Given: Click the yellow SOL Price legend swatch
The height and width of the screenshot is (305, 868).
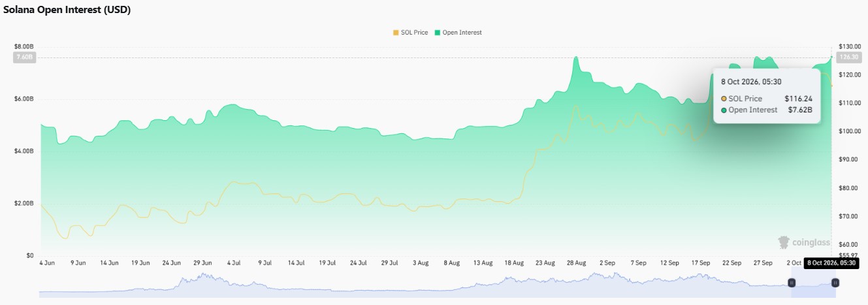Looking at the screenshot, I should pos(394,33).
